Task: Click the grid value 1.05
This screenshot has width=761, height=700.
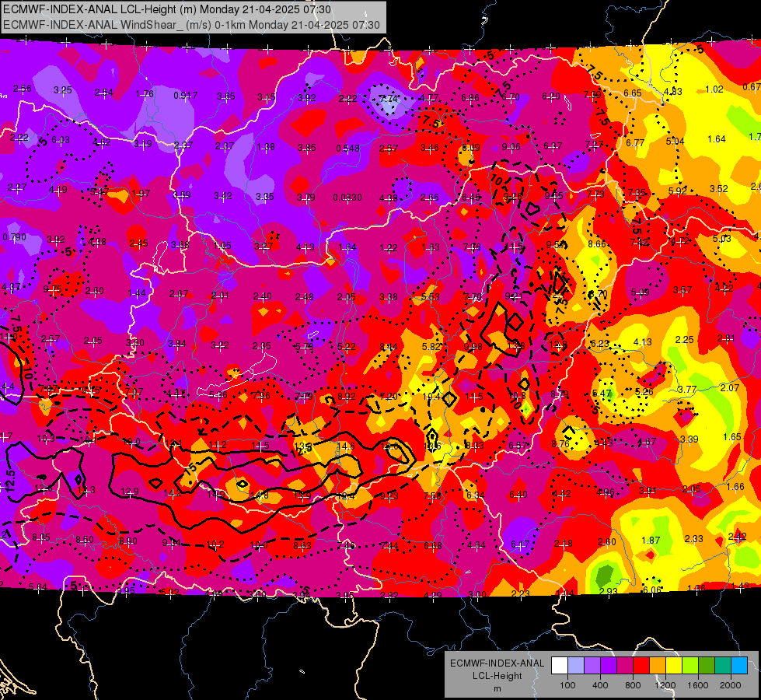Action: [x=222, y=245]
